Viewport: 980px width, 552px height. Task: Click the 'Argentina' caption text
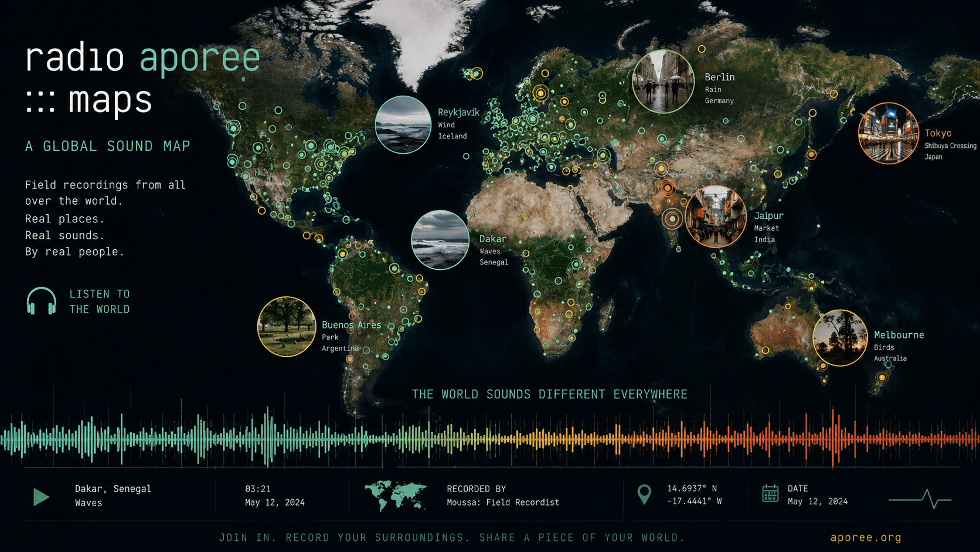click(x=340, y=348)
